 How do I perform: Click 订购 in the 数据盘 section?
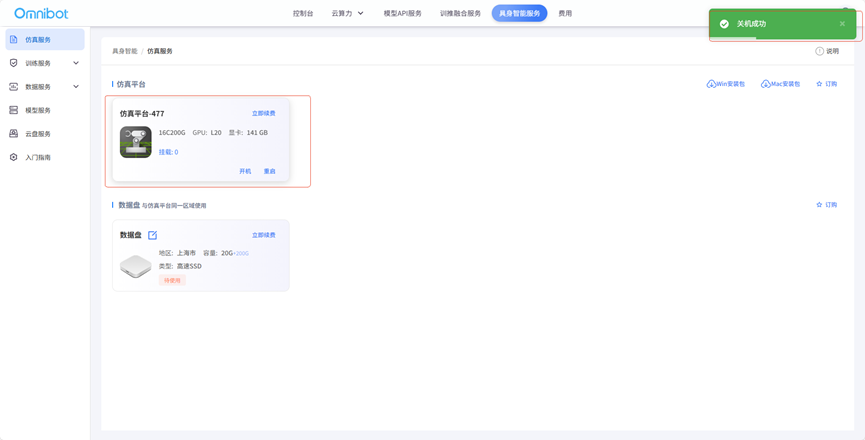click(x=831, y=205)
